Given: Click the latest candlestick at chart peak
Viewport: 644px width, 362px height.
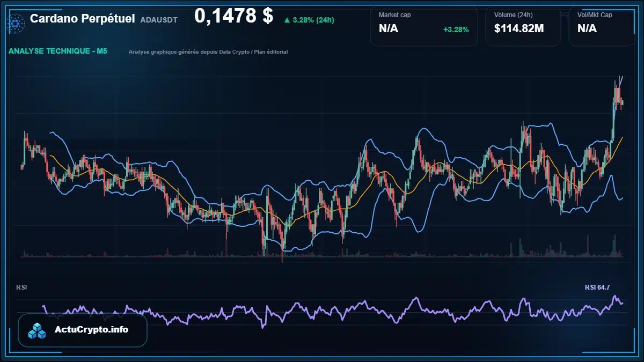Looking at the screenshot, I should [622, 101].
